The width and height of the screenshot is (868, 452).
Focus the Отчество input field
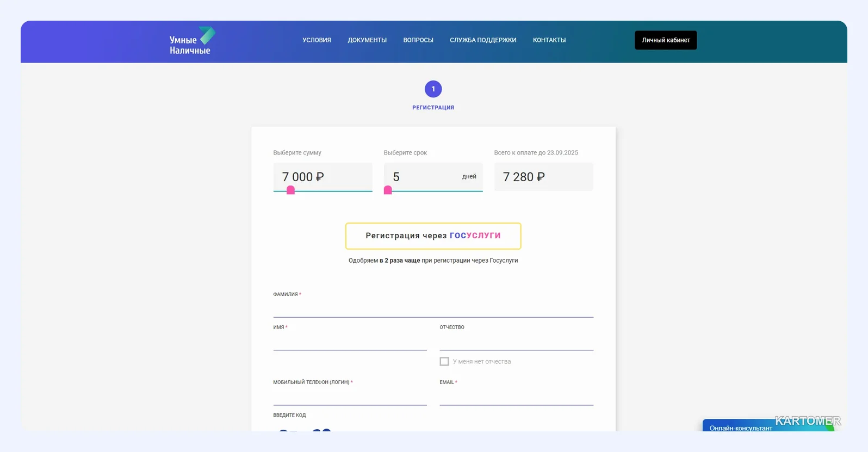click(x=516, y=342)
